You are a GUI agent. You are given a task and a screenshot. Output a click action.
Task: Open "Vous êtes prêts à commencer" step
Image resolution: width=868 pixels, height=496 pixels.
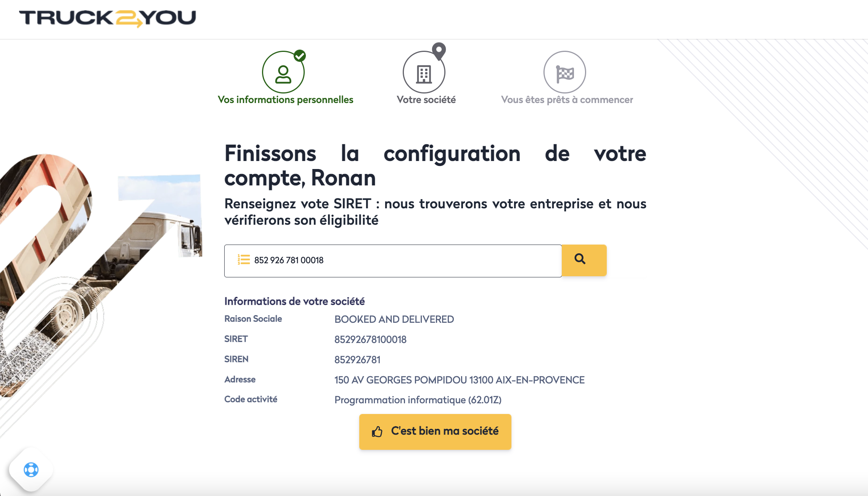(x=567, y=100)
